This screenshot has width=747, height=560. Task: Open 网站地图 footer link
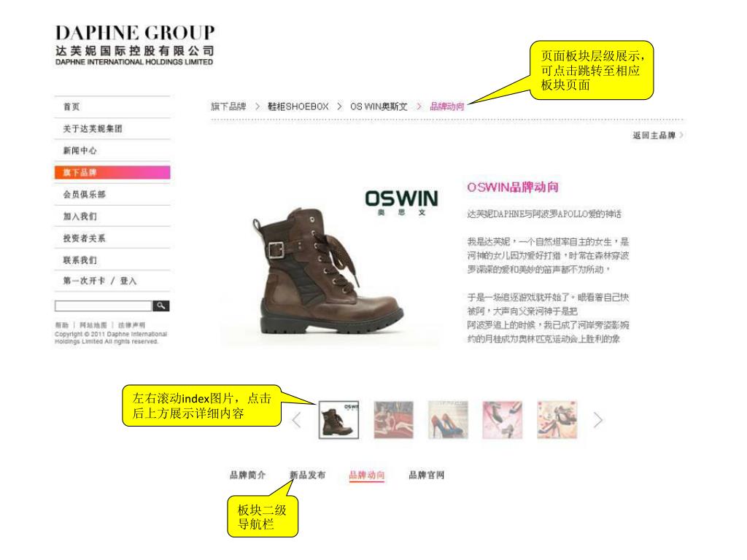[x=93, y=325]
